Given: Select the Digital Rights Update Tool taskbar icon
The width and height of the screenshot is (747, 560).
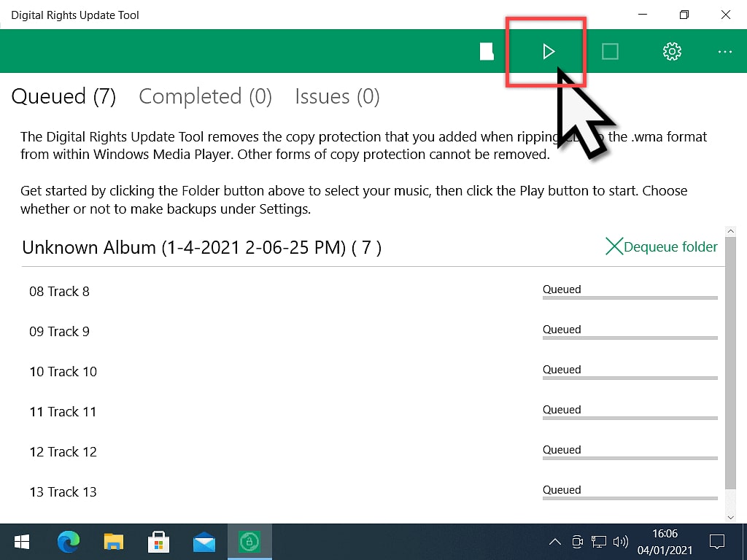Looking at the screenshot, I should click(x=249, y=541).
